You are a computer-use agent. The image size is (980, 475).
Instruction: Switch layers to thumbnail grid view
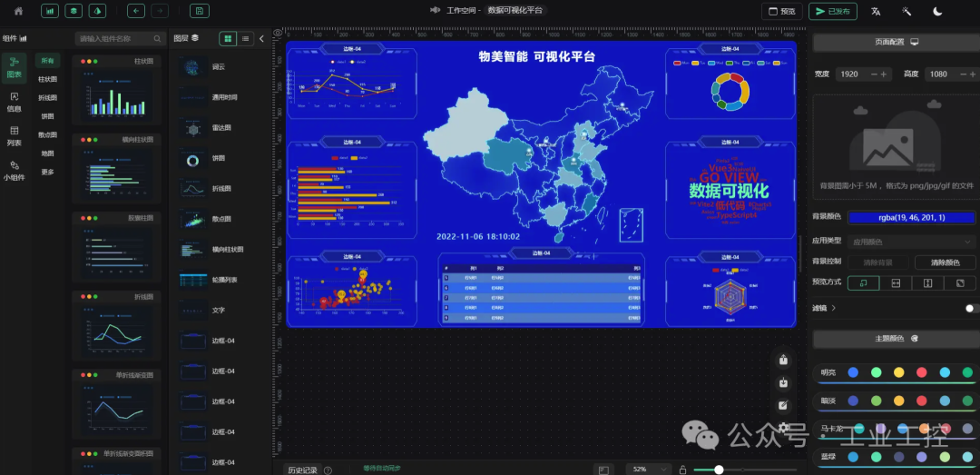(228, 39)
